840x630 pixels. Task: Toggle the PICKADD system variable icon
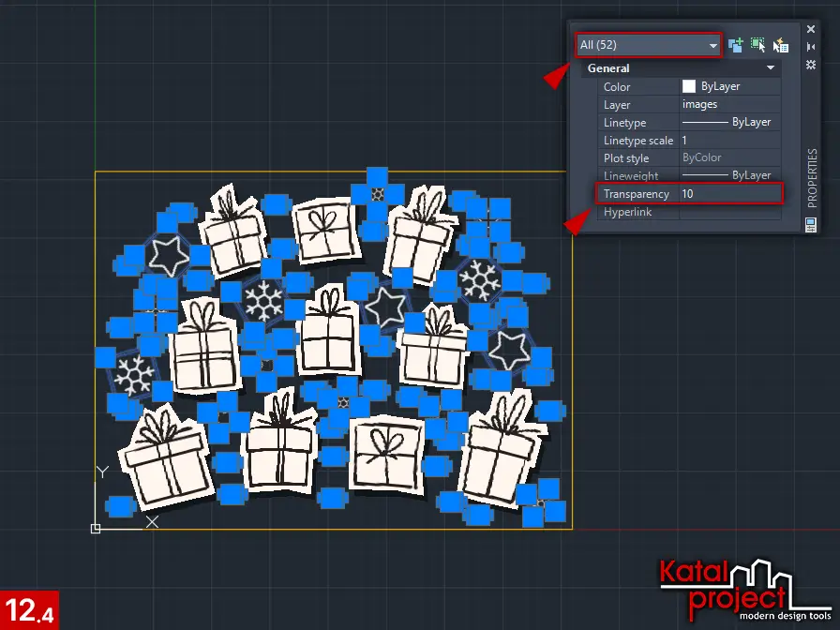point(736,45)
